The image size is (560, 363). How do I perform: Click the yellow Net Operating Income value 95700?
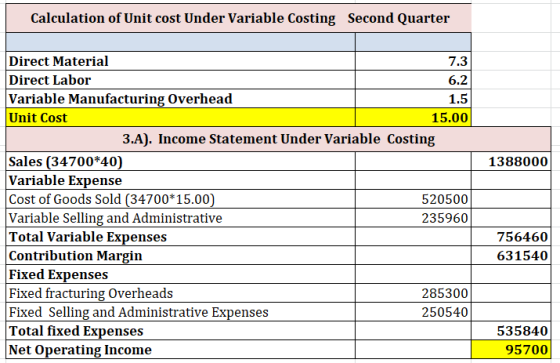[511, 349]
